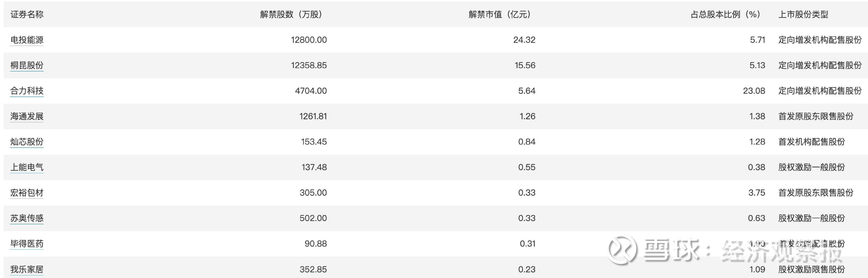Screen dimensions: 868x278
Task: Click the 上市股份类型 column header
Action: [x=803, y=14]
